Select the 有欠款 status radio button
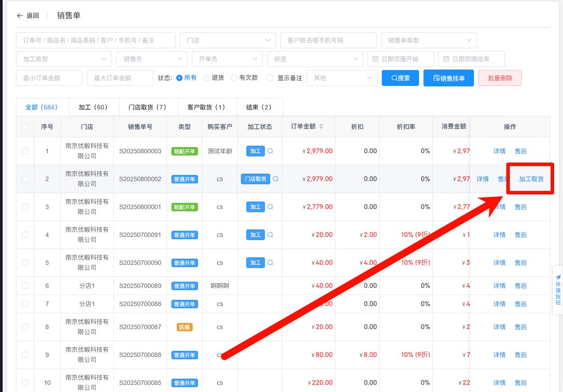Screen dimensions: 563x392 tap(234, 78)
